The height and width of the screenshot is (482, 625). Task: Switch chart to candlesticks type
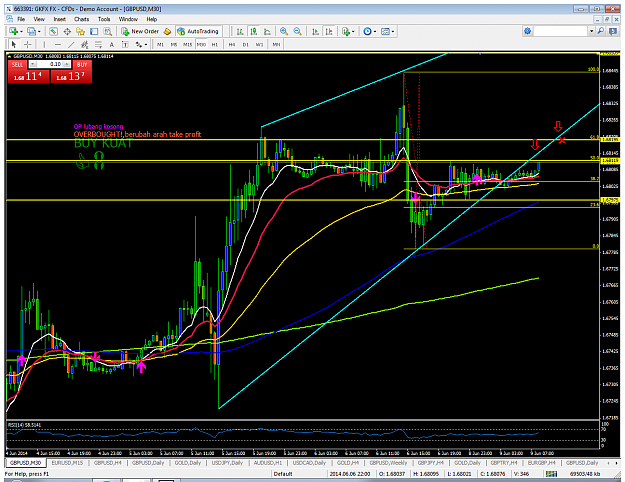click(254, 31)
